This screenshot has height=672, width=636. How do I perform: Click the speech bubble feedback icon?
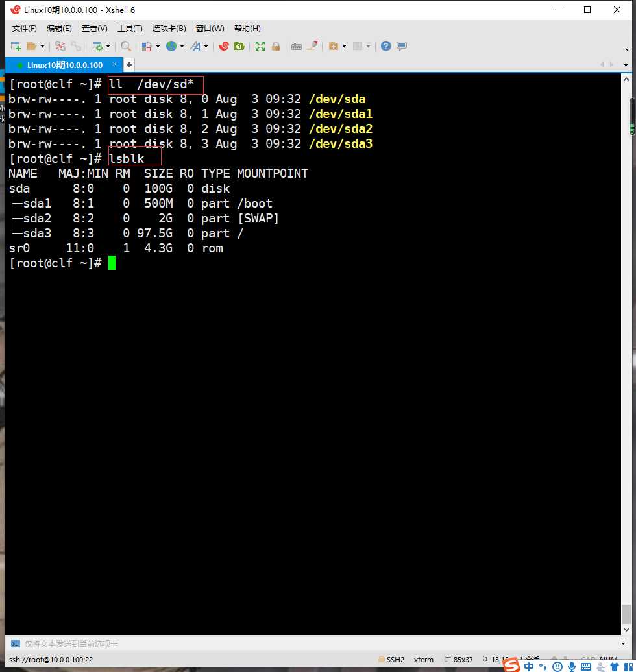click(402, 46)
